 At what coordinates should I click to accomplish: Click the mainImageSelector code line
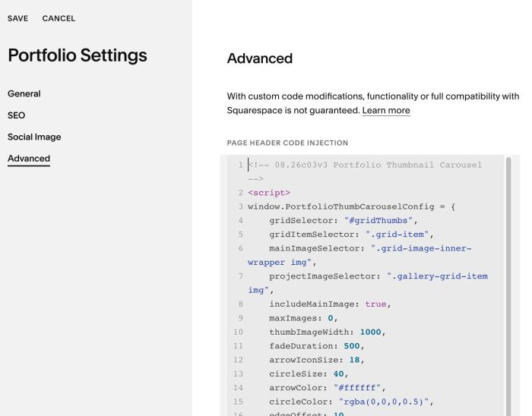coord(359,255)
